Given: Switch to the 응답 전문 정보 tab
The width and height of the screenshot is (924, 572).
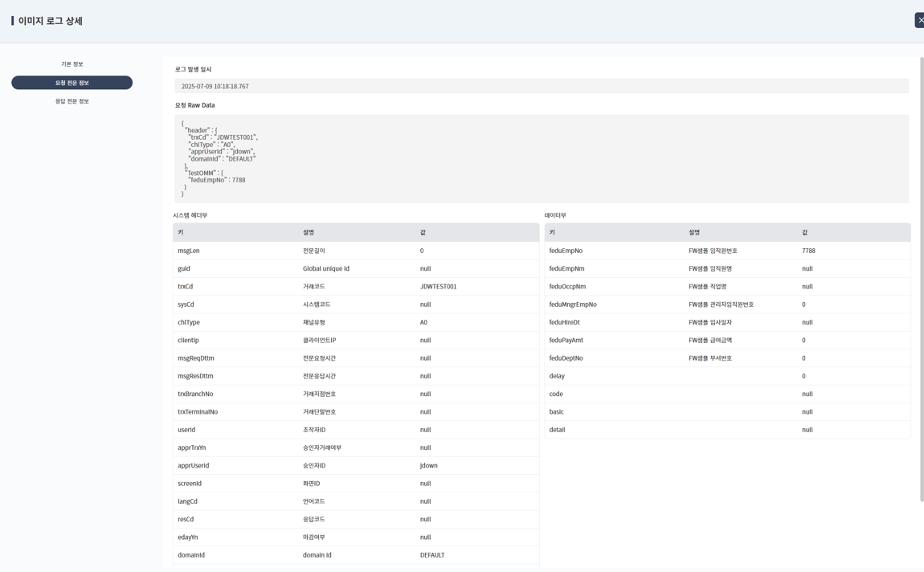Looking at the screenshot, I should coord(72,101).
